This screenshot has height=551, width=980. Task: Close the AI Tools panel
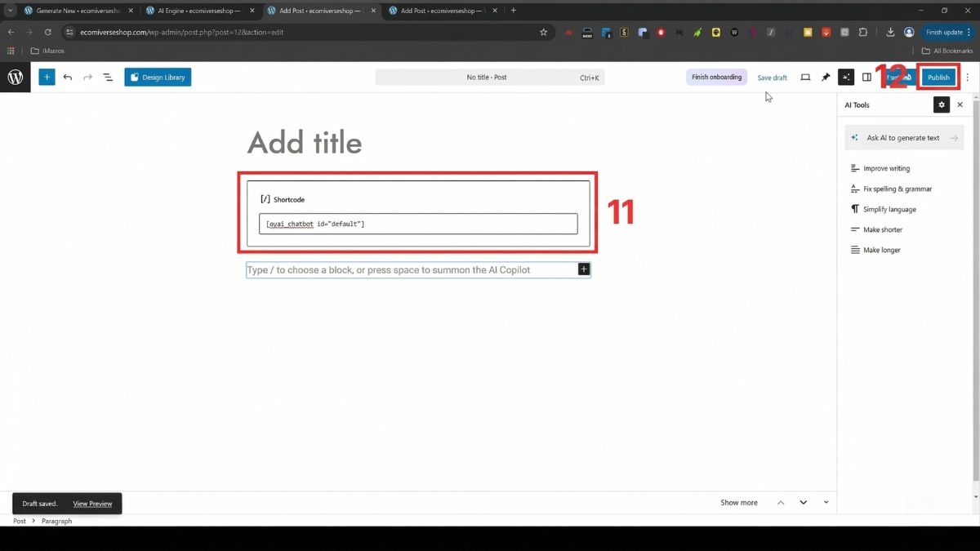point(960,105)
